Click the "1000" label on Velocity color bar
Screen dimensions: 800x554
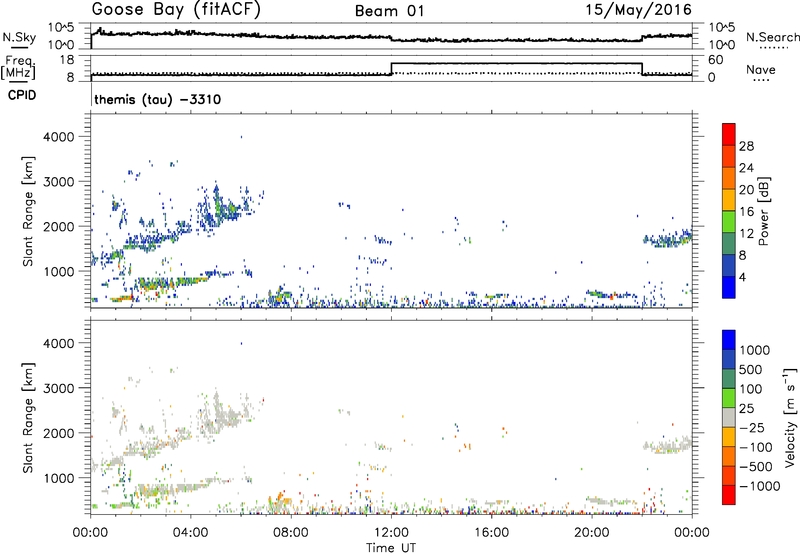[755, 350]
